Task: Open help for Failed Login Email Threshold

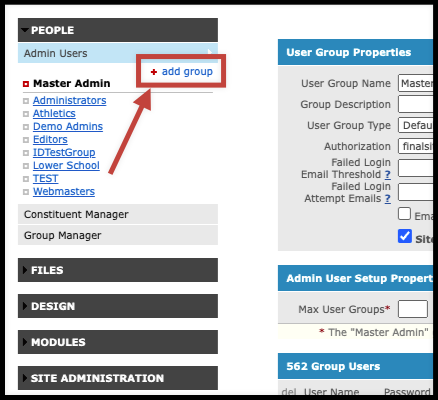Action: 387,175
